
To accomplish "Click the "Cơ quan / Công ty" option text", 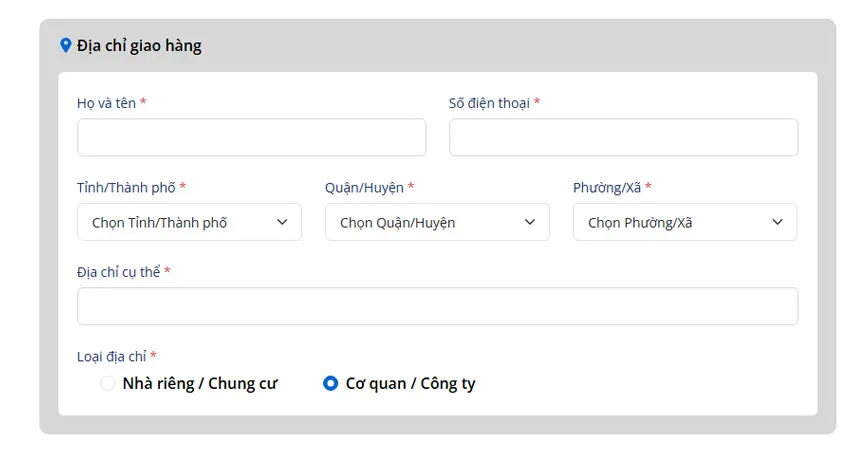I will (411, 383).
